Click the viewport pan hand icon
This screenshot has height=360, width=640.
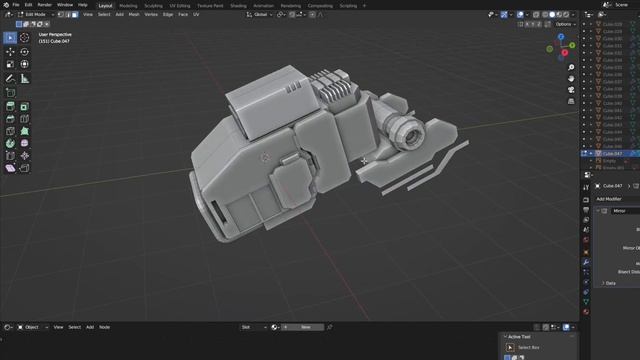(x=571, y=78)
